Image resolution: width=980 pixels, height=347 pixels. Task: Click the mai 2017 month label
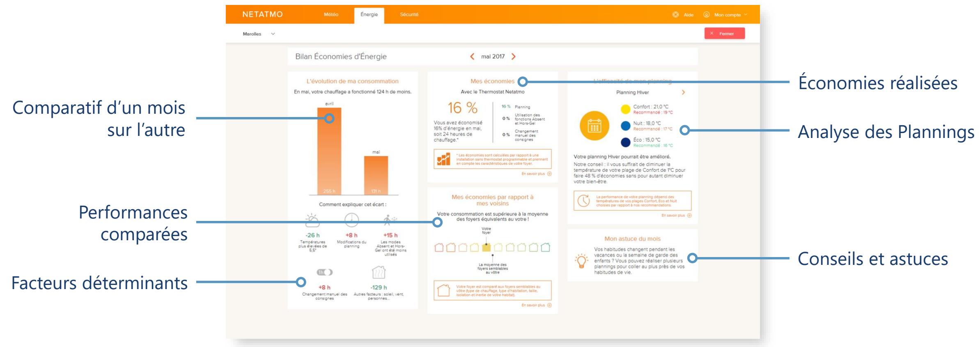[x=493, y=57]
